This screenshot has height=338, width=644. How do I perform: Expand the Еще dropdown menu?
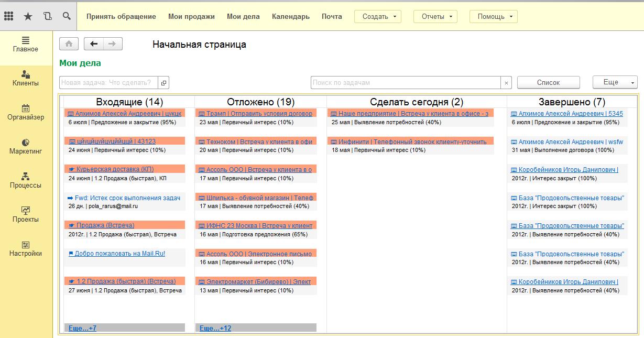pyautogui.click(x=615, y=82)
